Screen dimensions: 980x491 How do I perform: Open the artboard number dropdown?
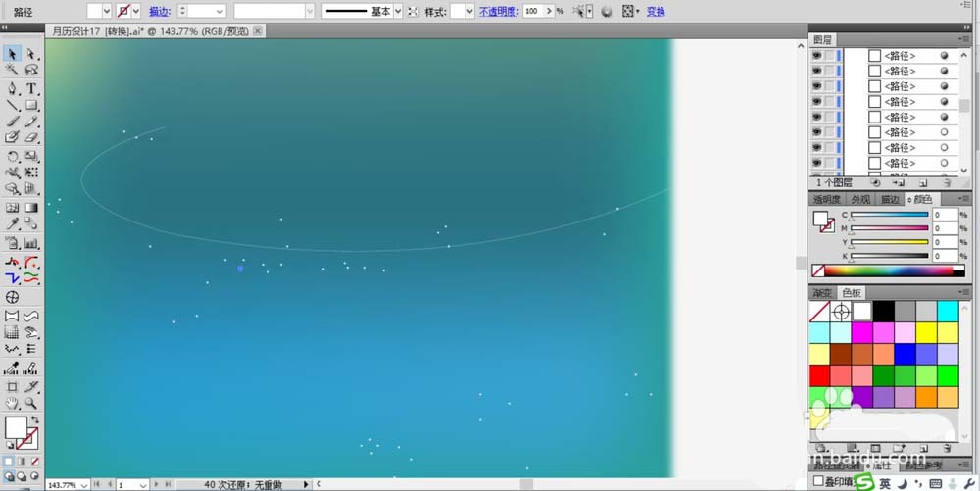pos(143,485)
